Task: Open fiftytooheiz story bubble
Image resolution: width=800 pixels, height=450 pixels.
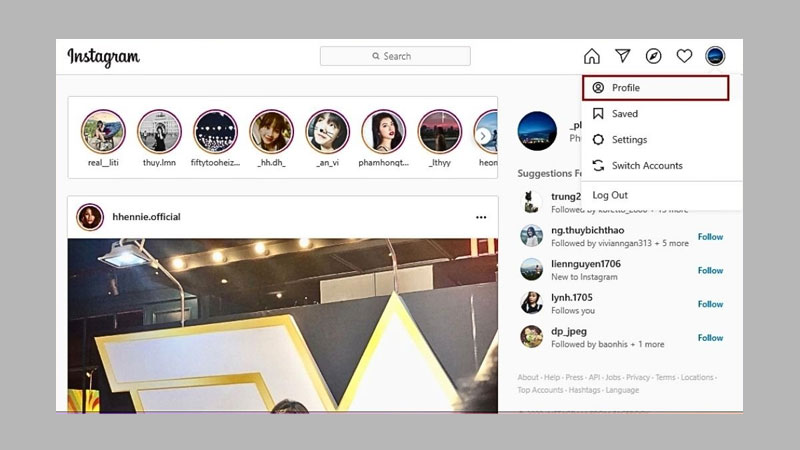Action: click(x=215, y=132)
